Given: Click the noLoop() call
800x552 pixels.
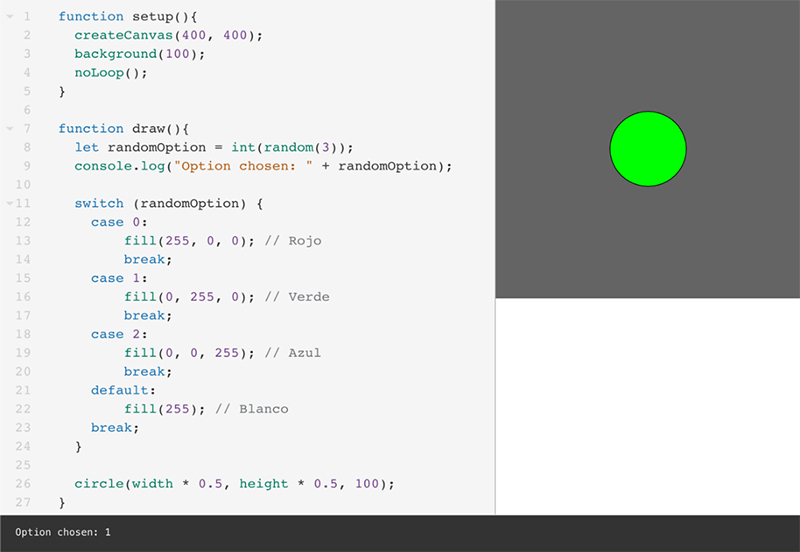Looking at the screenshot, I should pyautogui.click(x=111, y=73).
